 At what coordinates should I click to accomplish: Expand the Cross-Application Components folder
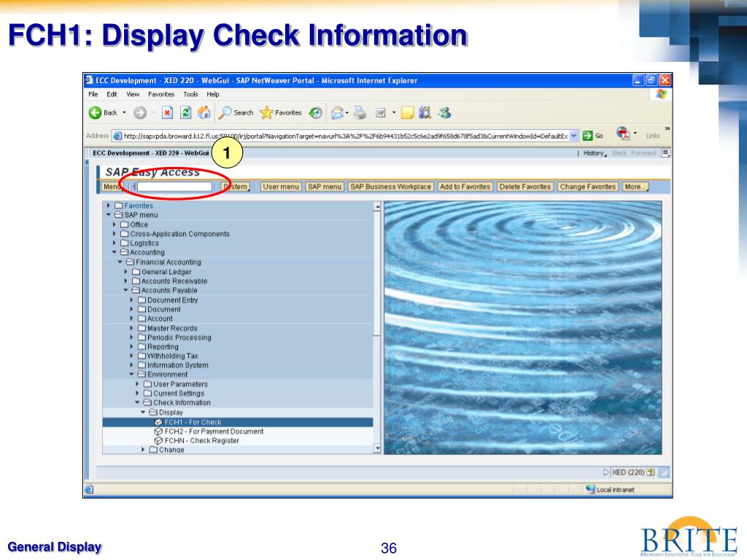(x=115, y=234)
